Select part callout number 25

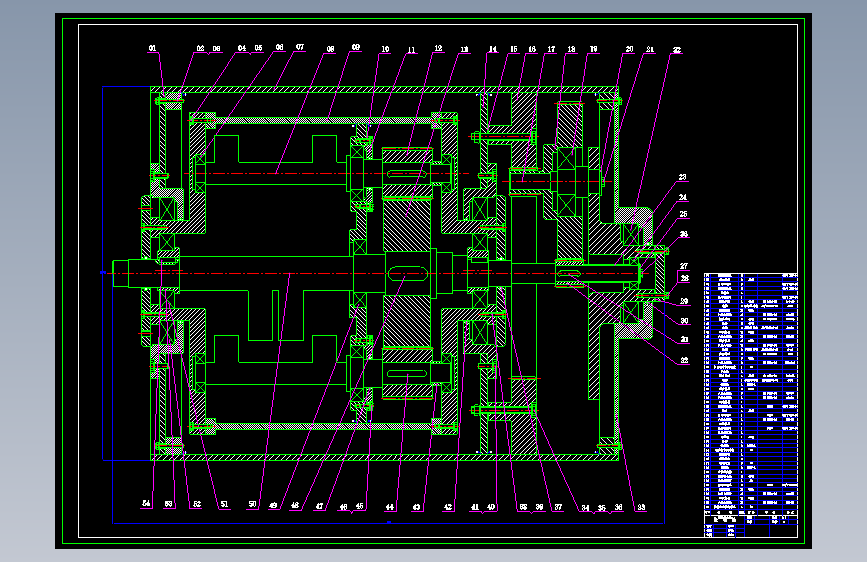684,215
